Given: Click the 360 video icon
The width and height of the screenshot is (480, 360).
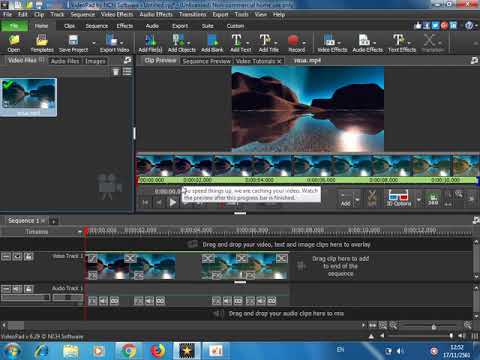Looking at the screenshot, I should [433, 199].
